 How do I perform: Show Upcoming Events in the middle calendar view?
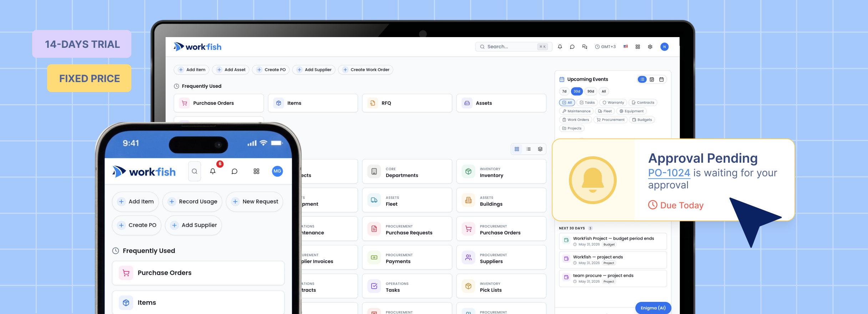[x=652, y=79]
